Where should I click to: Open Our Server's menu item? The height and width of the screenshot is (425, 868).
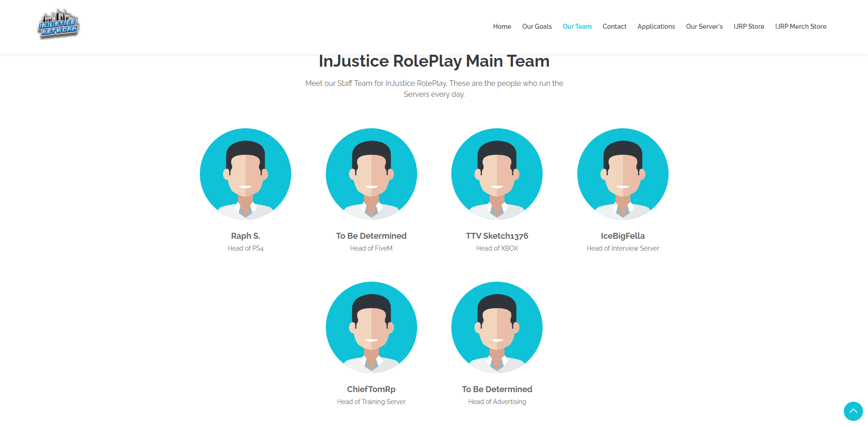(x=704, y=26)
